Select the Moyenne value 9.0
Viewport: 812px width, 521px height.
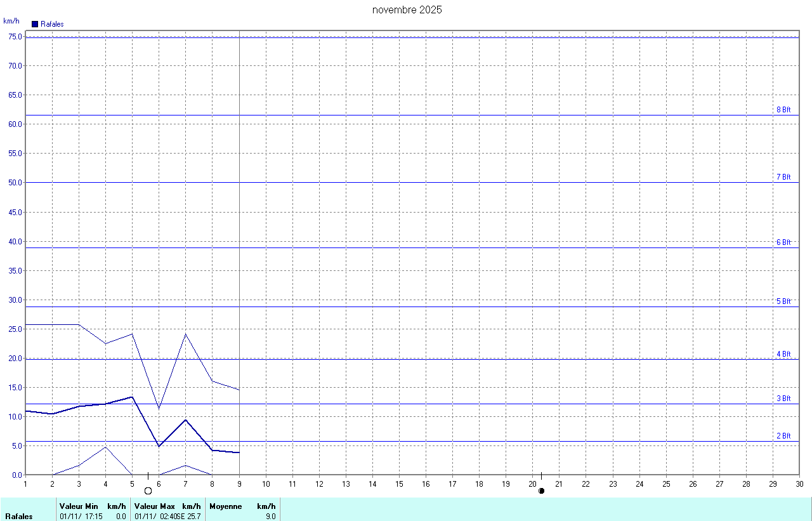(x=271, y=517)
